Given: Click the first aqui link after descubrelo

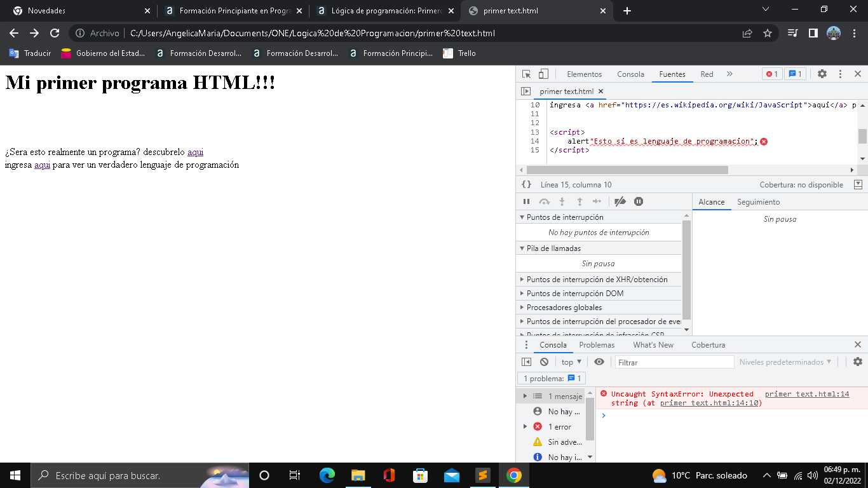Looking at the screenshot, I should tap(195, 152).
